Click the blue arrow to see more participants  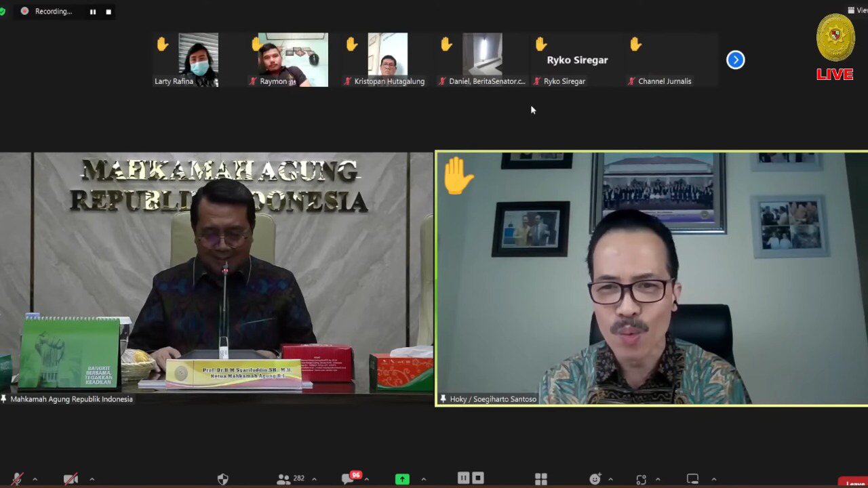(x=735, y=60)
